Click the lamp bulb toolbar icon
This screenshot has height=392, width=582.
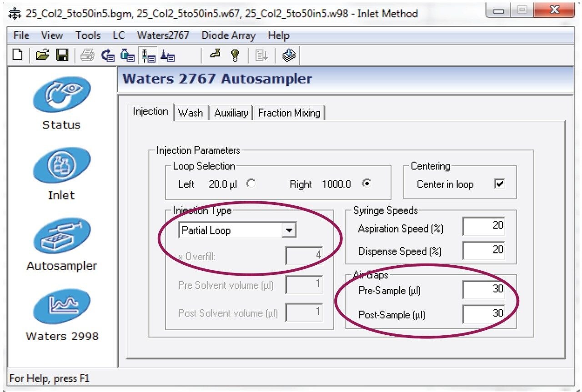(x=235, y=55)
